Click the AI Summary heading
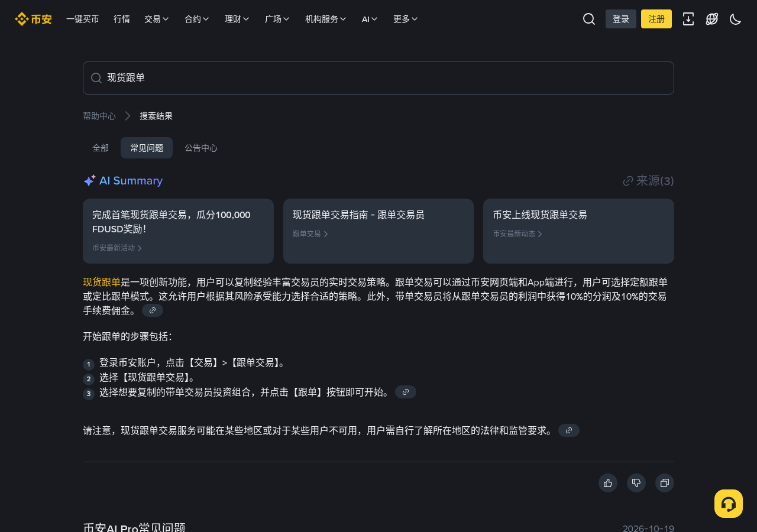Screen dimensions: 757x532 coord(123,181)
